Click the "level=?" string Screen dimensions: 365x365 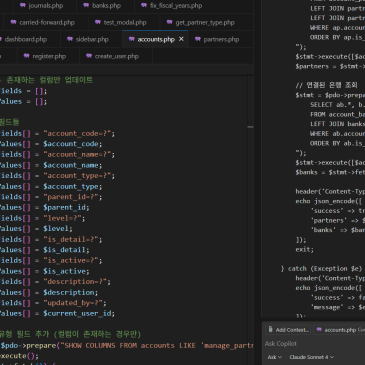coord(64,218)
